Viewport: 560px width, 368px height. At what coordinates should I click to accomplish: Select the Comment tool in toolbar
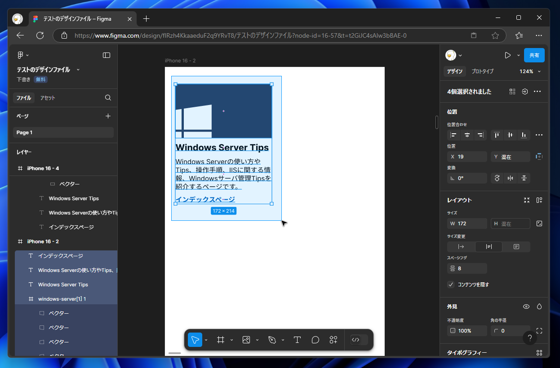click(315, 340)
